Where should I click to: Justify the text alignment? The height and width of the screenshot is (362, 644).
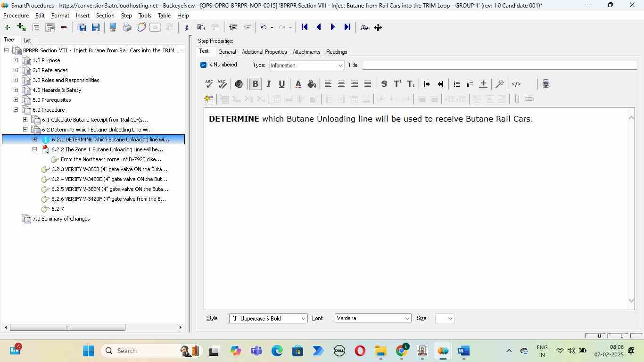tap(367, 84)
